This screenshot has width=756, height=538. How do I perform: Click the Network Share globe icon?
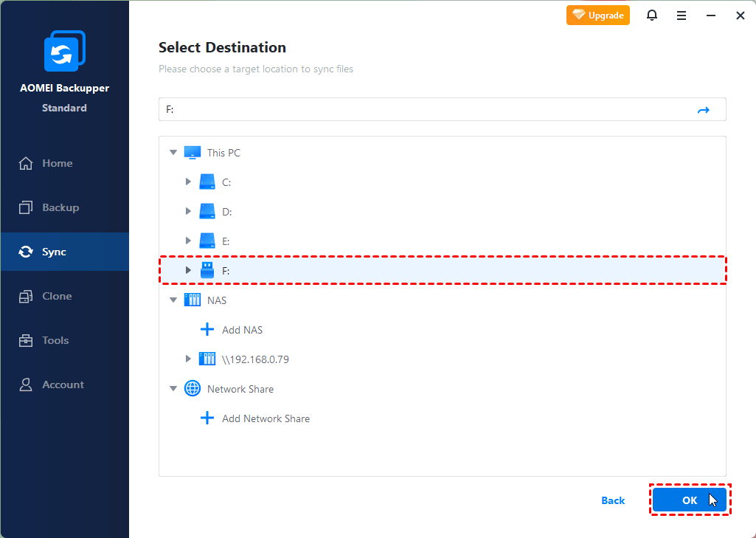coord(192,389)
